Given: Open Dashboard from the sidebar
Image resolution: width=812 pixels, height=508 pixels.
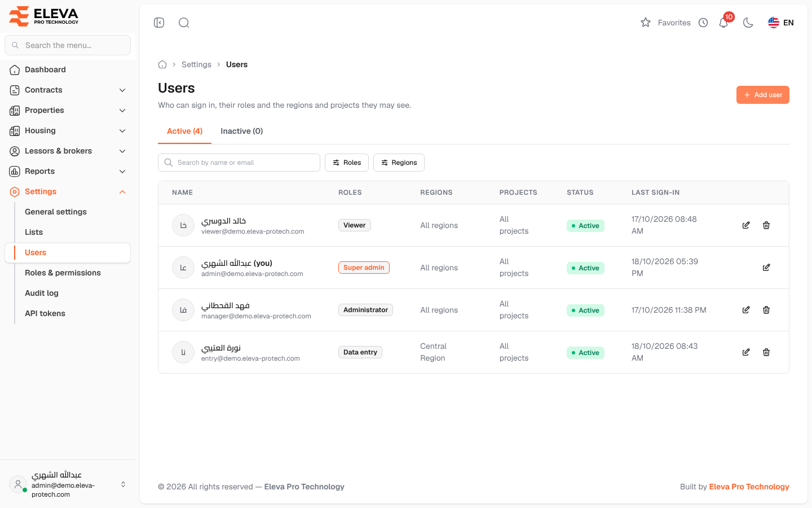Looking at the screenshot, I should 68,69.
